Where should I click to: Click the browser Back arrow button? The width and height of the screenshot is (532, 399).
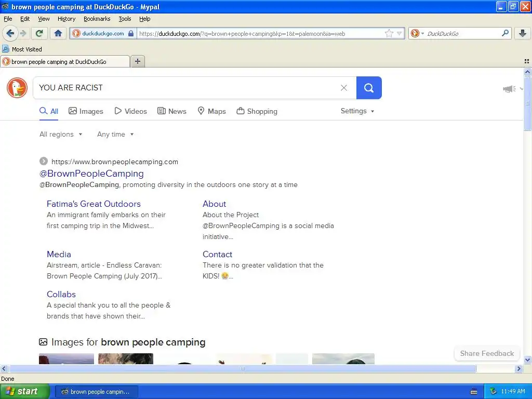click(x=10, y=33)
